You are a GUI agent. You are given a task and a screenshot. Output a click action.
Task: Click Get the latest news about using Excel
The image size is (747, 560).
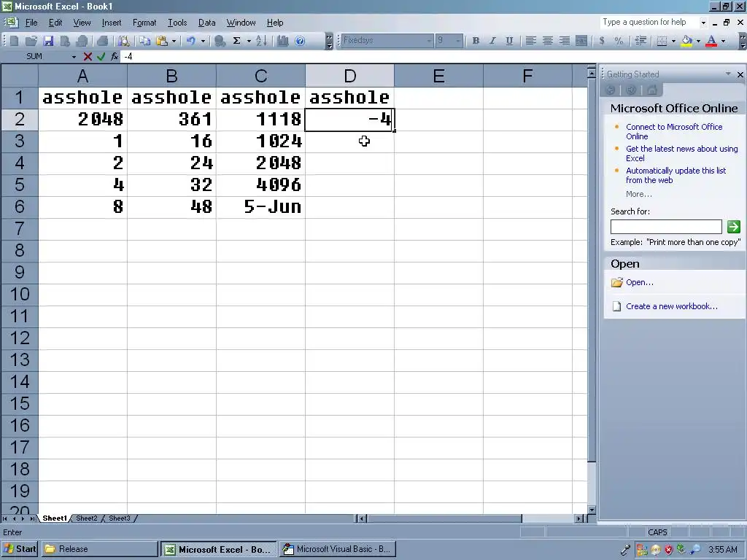tap(682, 153)
